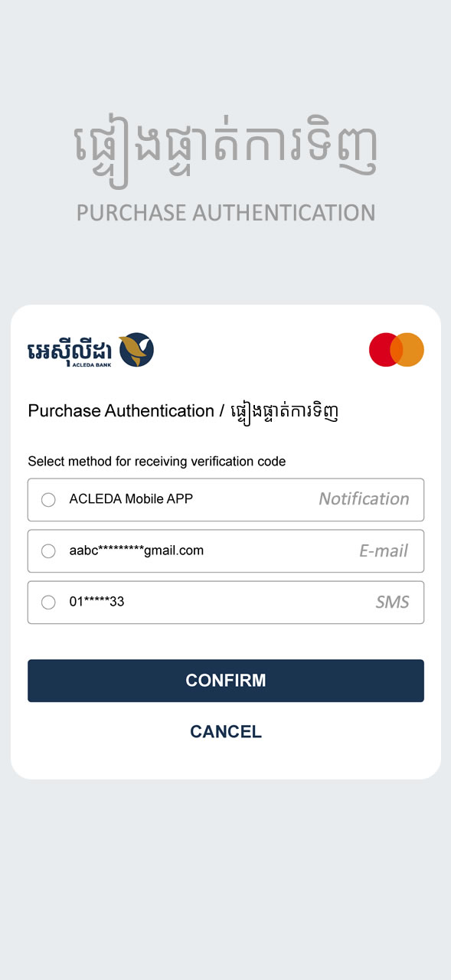Click the masked phone number text
The image size is (451, 980).
pyautogui.click(x=96, y=602)
